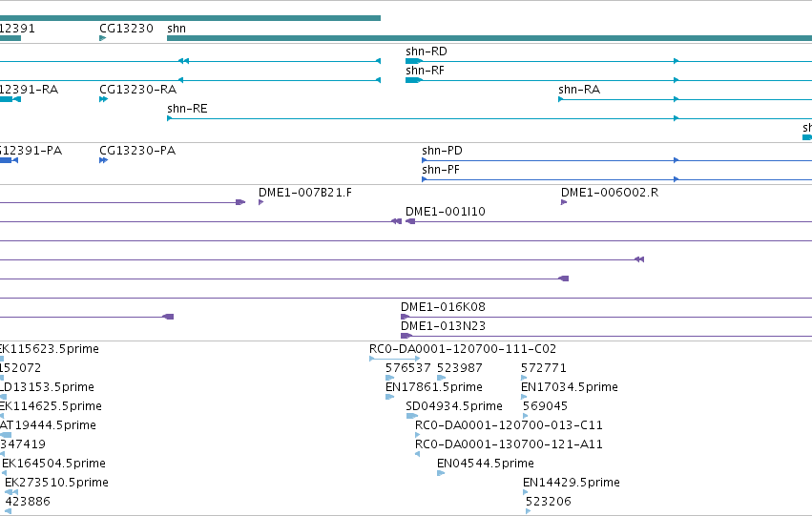Click the shn-RA transcript start marker
The width and height of the screenshot is (812, 516).
pos(561,99)
